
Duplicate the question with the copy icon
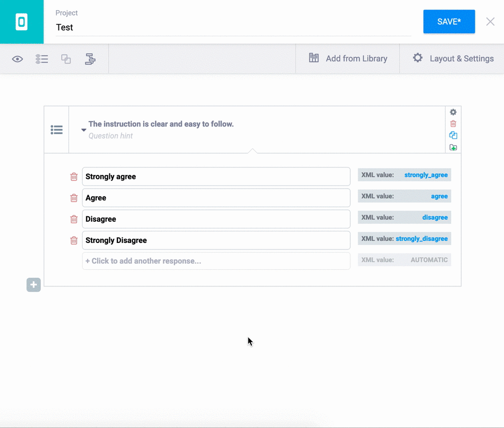[453, 135]
